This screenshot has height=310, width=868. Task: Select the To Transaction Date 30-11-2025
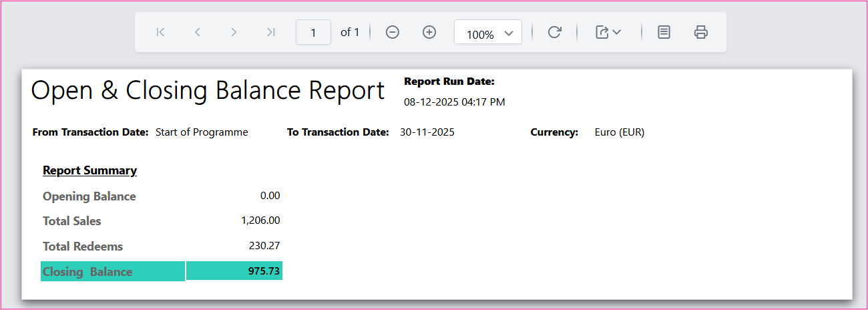pyautogui.click(x=427, y=132)
